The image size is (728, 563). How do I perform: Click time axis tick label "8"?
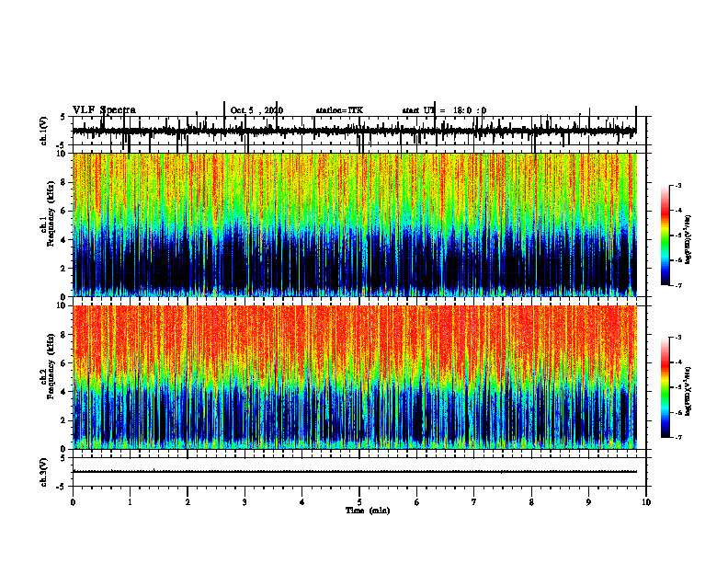click(531, 502)
